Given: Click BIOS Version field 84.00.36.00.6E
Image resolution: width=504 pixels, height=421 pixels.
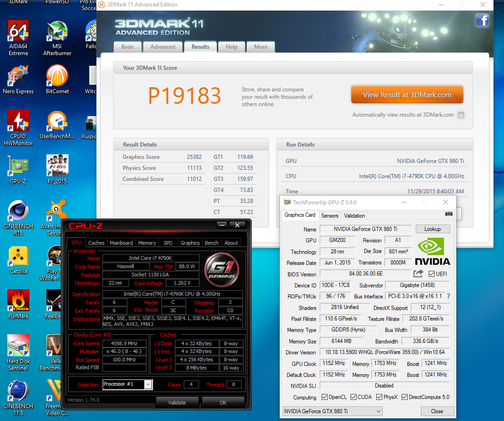Looking at the screenshot, I should click(366, 274).
